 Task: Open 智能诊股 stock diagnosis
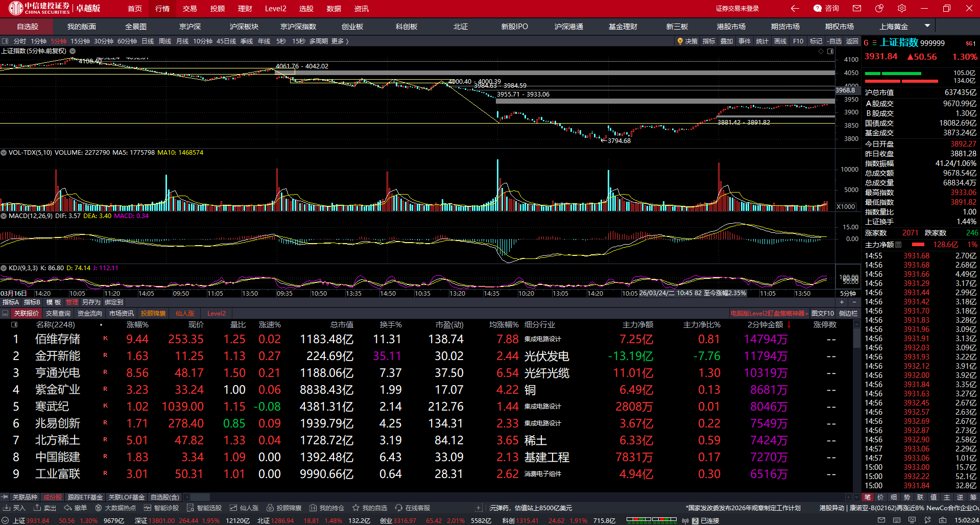[161, 508]
